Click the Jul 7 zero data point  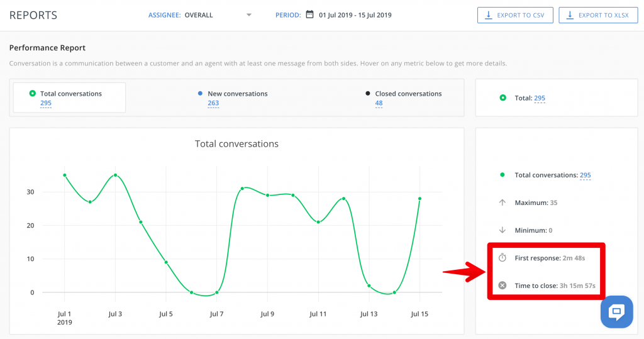click(217, 292)
